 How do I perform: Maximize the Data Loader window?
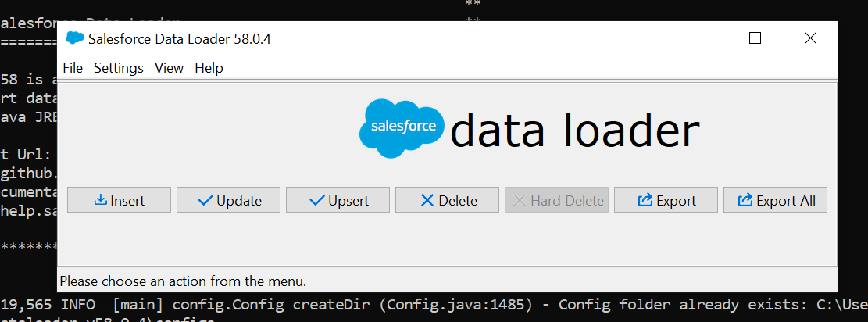point(755,38)
